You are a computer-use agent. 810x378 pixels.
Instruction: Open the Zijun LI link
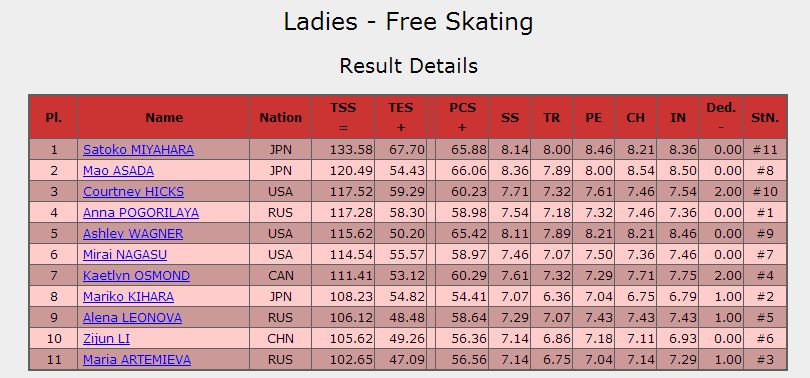pyautogui.click(x=106, y=339)
